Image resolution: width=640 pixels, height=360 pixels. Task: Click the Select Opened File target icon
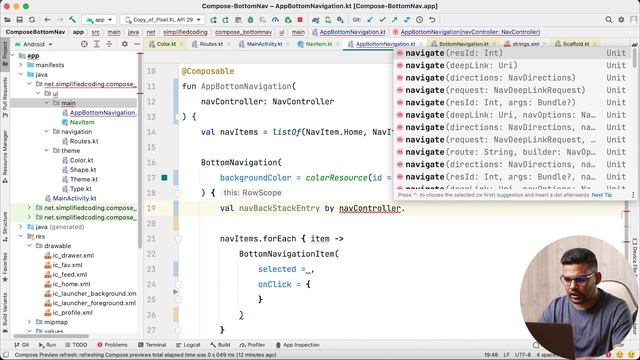(84, 44)
